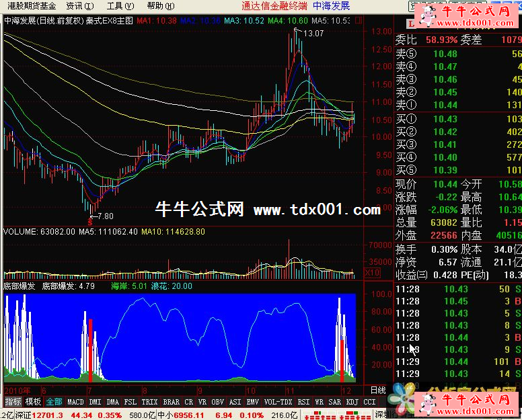The width and height of the screenshot is (522, 420).
Task: Select the 全部 indicator tab
Action: tap(54, 402)
